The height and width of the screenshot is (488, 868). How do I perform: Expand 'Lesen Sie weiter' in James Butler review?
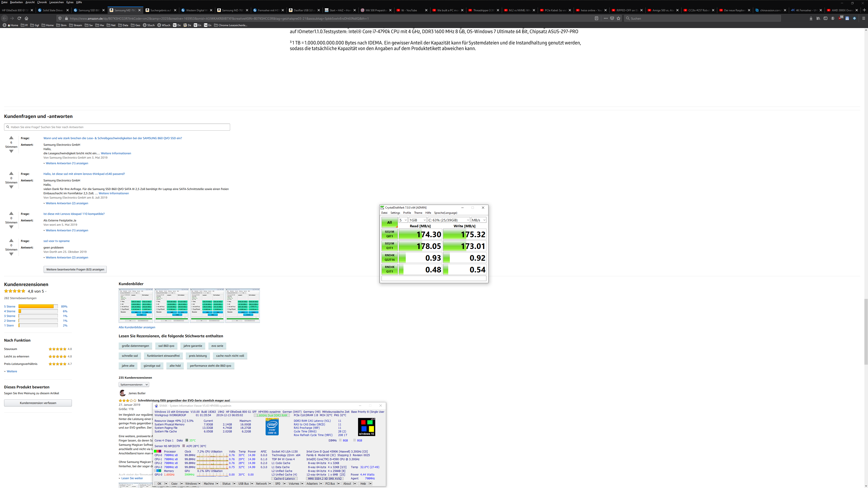point(131,478)
